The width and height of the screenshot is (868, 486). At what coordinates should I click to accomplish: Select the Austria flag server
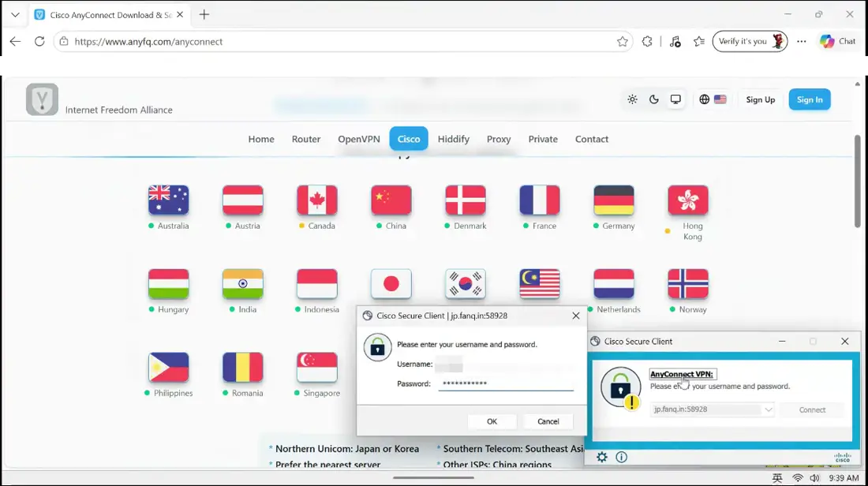[243, 200]
